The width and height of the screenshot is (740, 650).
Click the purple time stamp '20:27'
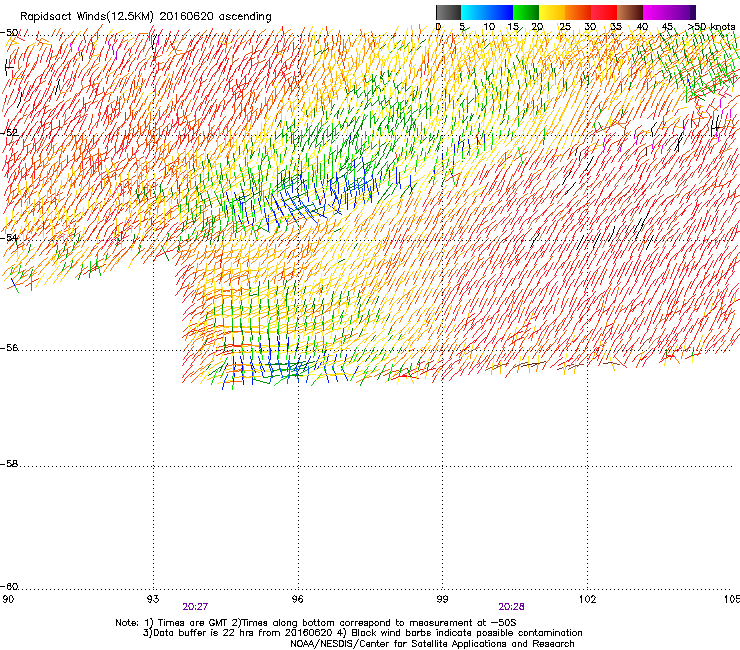(195, 607)
